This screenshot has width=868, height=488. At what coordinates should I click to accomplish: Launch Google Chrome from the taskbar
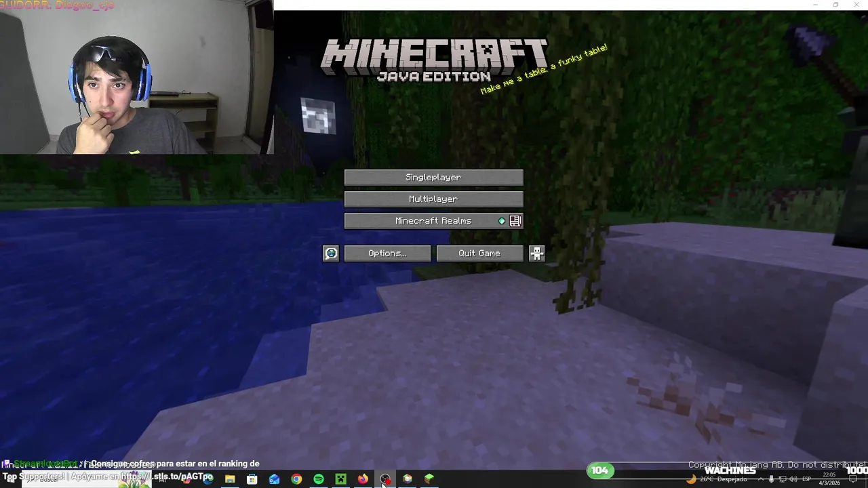tap(296, 479)
